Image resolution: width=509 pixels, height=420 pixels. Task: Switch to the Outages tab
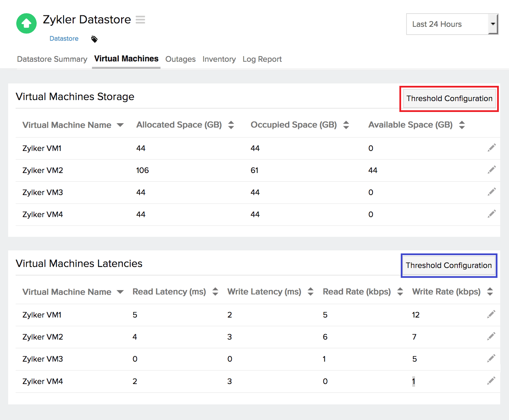click(180, 59)
